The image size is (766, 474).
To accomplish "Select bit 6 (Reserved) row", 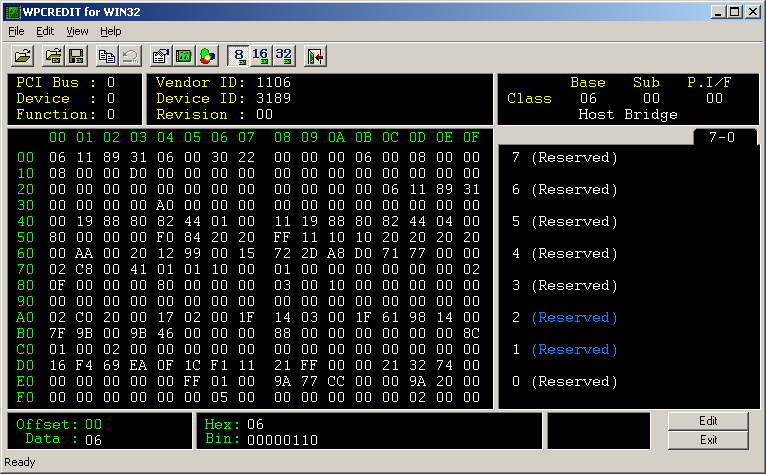I will click(x=565, y=189).
